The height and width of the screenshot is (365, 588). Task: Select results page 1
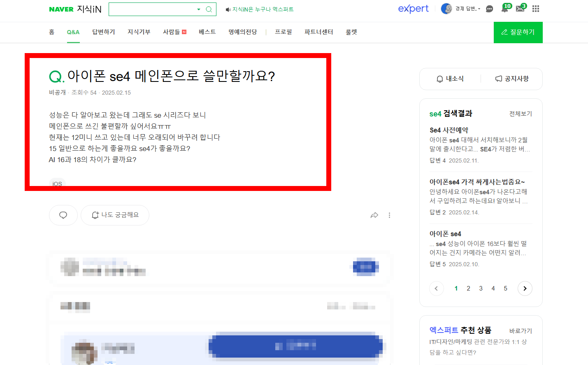pos(456,288)
